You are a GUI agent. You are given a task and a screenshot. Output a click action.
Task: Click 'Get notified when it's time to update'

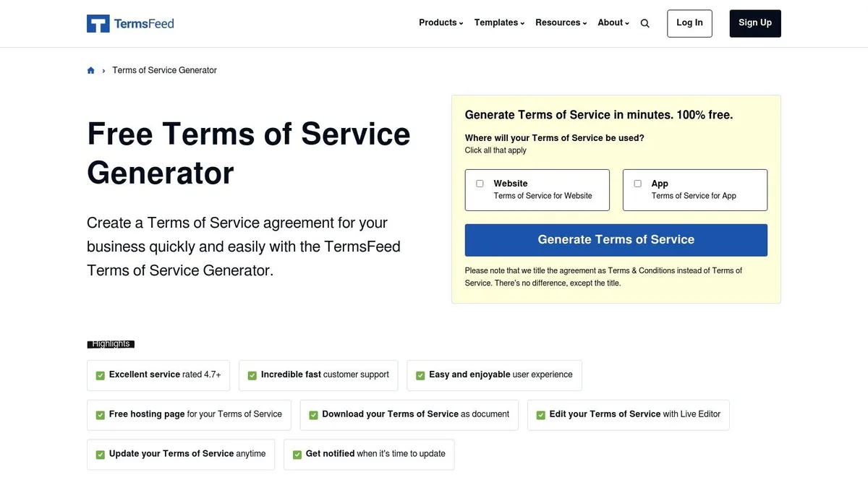(375, 454)
